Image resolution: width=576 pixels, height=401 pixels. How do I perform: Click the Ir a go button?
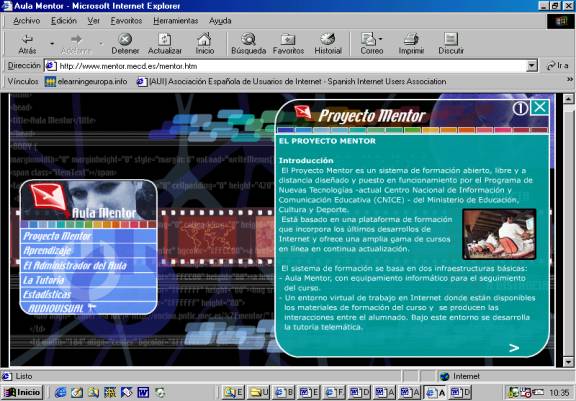pos(557,66)
